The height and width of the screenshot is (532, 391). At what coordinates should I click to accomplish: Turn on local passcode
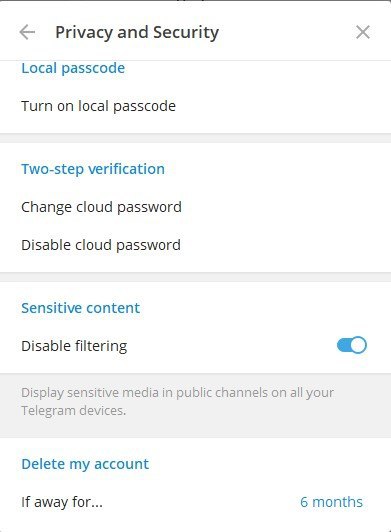[196, 106]
